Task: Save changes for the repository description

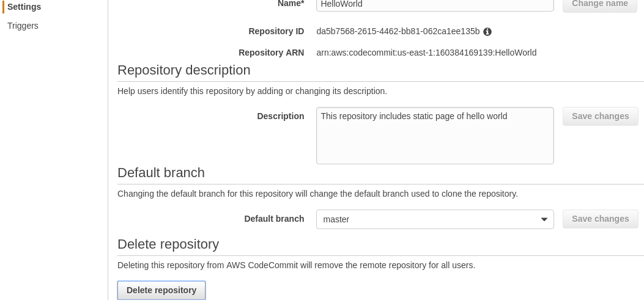Action: (600, 117)
